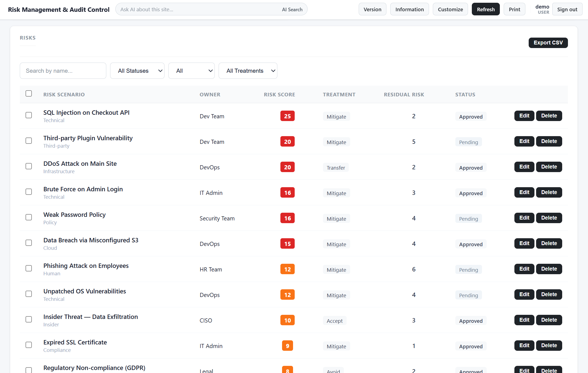This screenshot has height=373, width=588.
Task: Open the All Statuses filter dropdown
Action: (x=137, y=71)
